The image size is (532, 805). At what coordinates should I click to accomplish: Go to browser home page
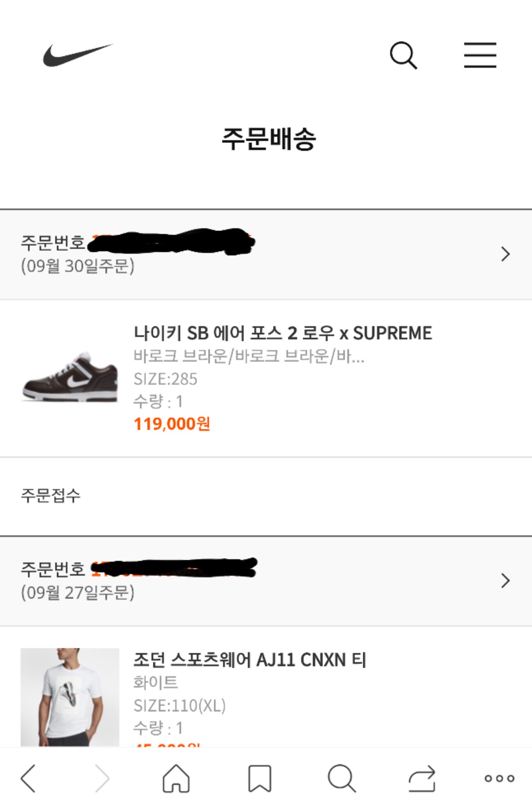[x=176, y=778]
